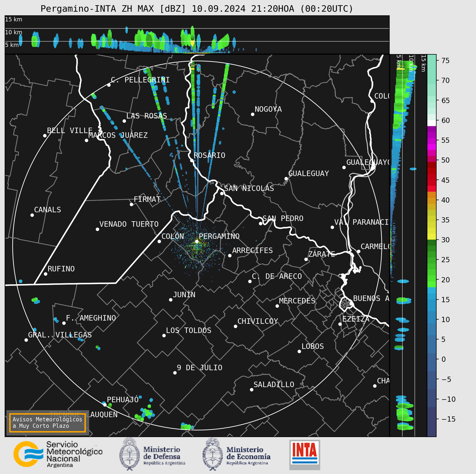Click the C. DE ARECO label
476x474 pixels.
point(277,276)
